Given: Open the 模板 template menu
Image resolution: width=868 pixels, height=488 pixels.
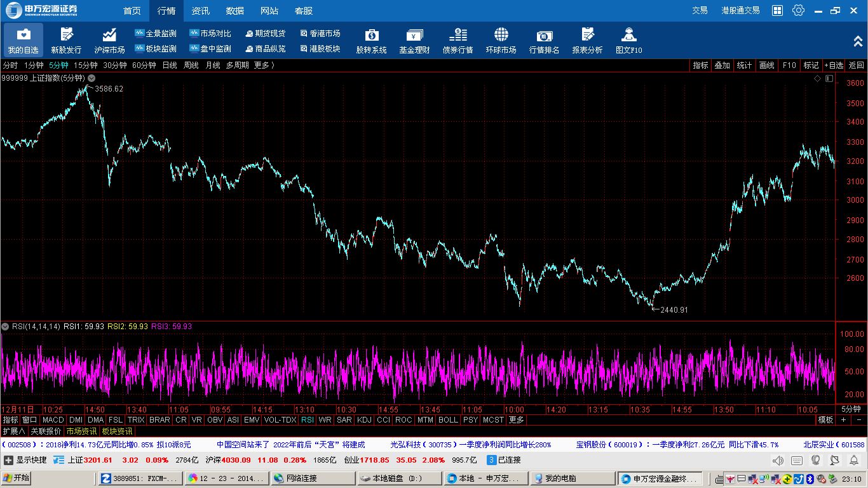Looking at the screenshot, I should click(825, 419).
